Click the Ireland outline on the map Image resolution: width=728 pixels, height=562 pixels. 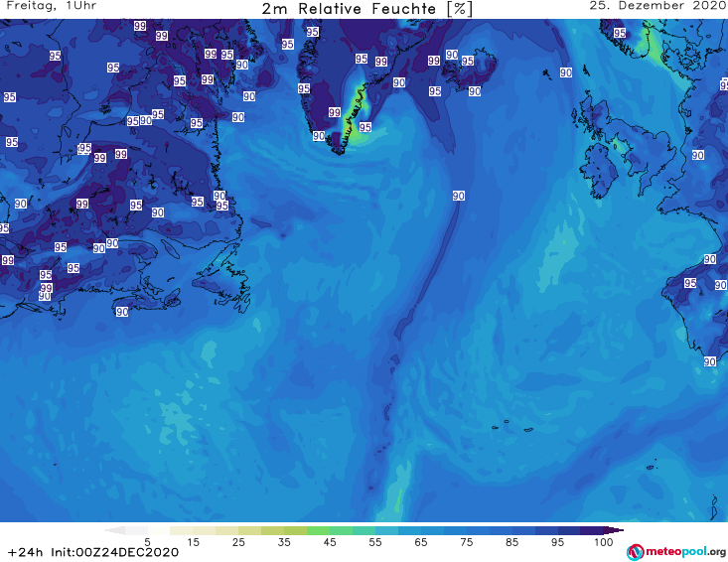coord(598,171)
